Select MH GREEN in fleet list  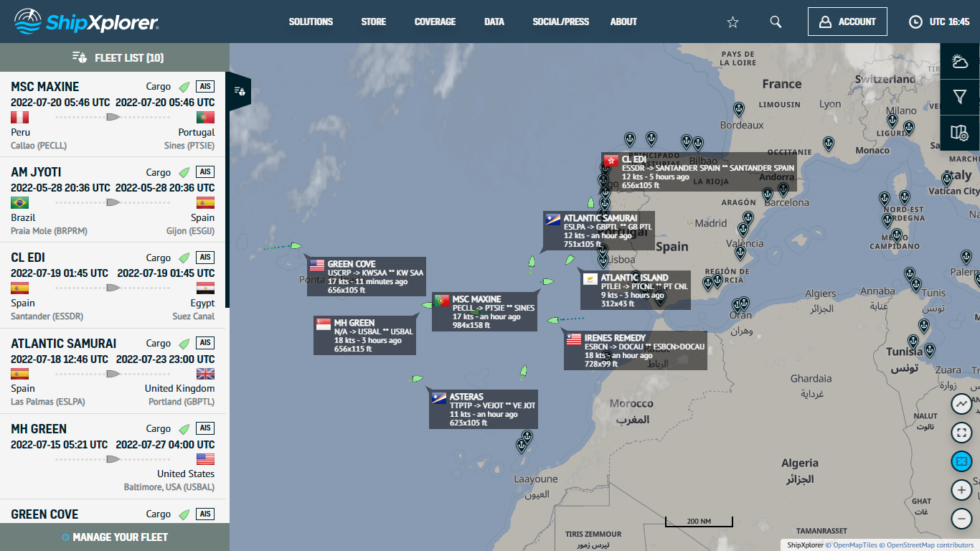(113, 456)
